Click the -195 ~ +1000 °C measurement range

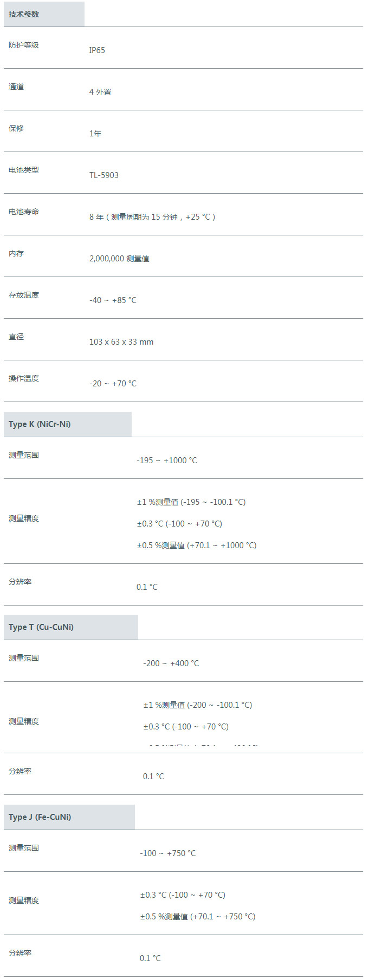pyautogui.click(x=167, y=461)
